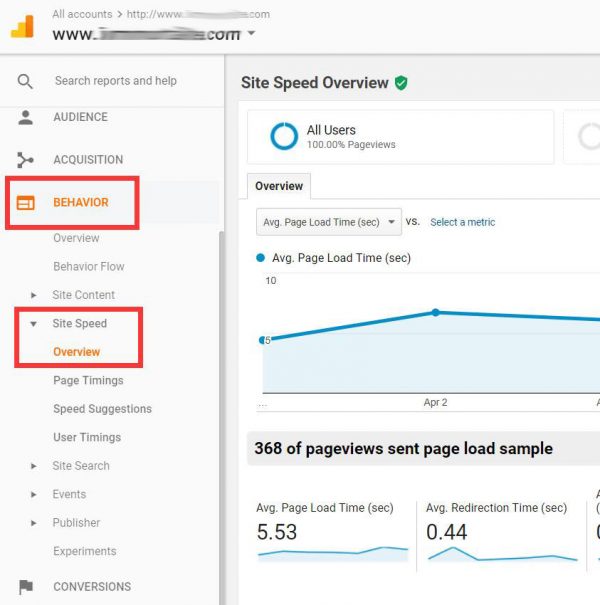Click the search magnifier icon

click(x=25, y=81)
